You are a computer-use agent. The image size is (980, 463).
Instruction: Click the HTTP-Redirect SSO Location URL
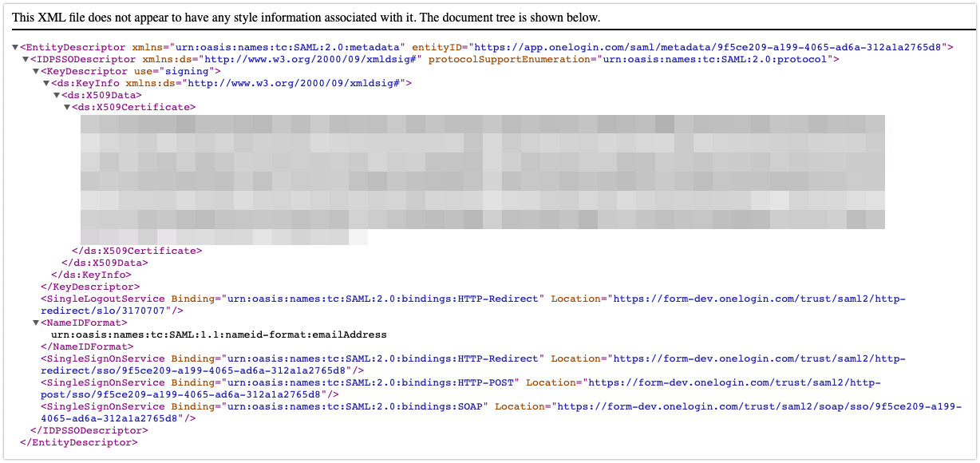pos(473,364)
